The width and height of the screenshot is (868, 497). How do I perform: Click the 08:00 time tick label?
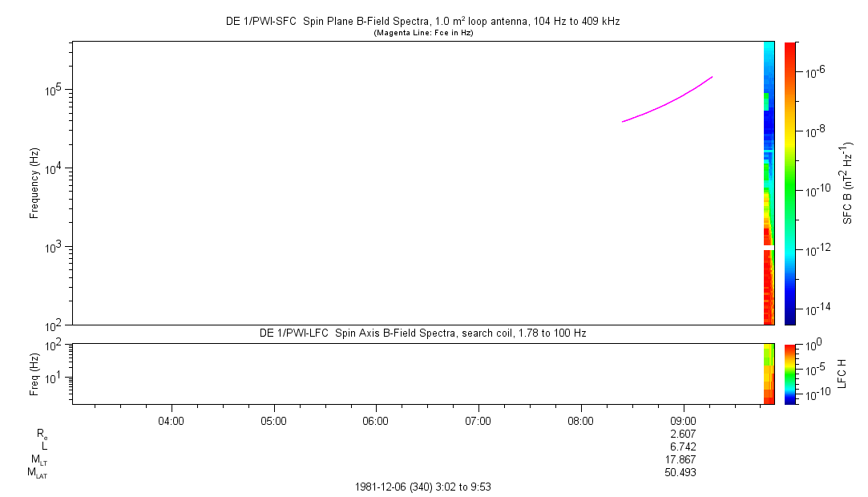pyautogui.click(x=580, y=420)
